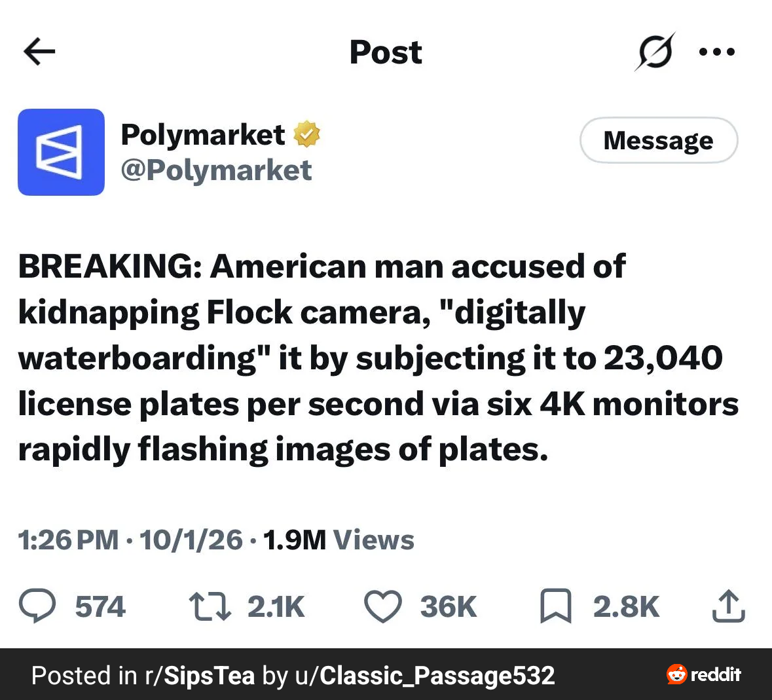
Task: Click the reddit logo in footer
Action: [x=704, y=674]
